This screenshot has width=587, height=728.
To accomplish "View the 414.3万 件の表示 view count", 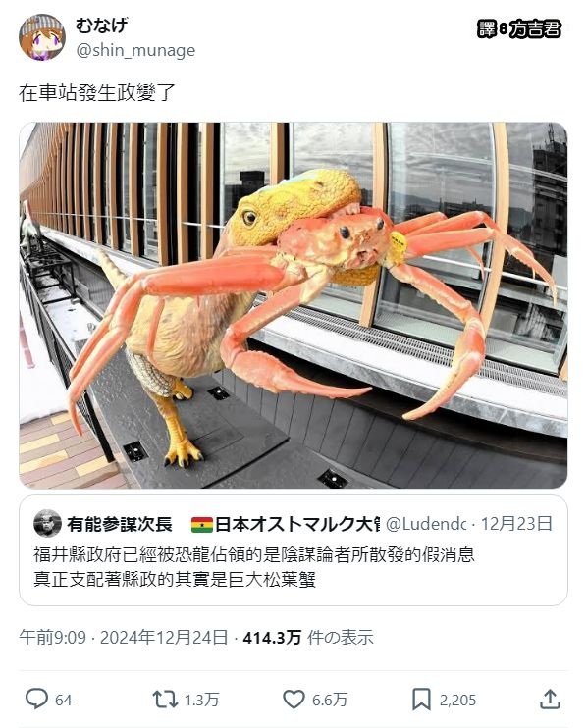I will [308, 637].
